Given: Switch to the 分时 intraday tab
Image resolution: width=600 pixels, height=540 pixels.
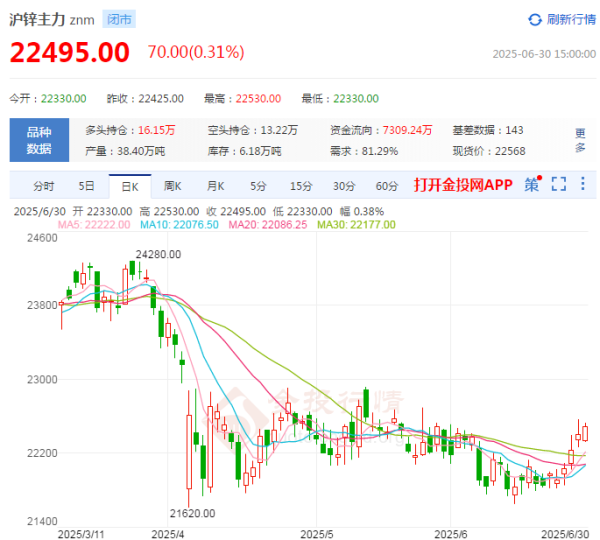Looking at the screenshot, I should [44, 186].
